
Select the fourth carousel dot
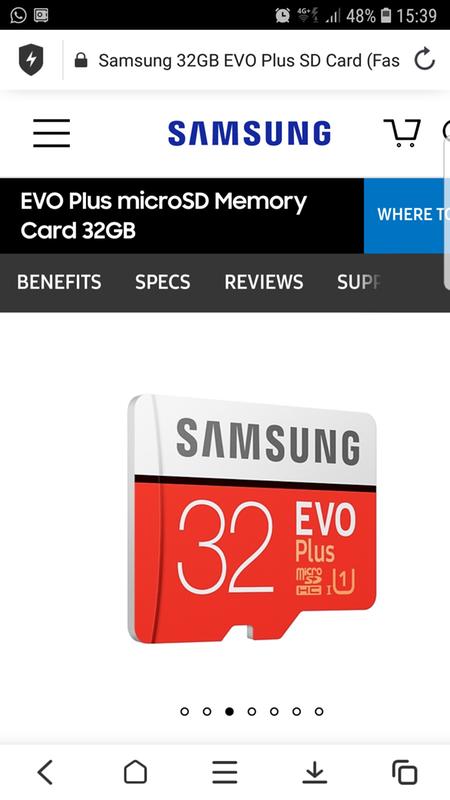point(252,711)
